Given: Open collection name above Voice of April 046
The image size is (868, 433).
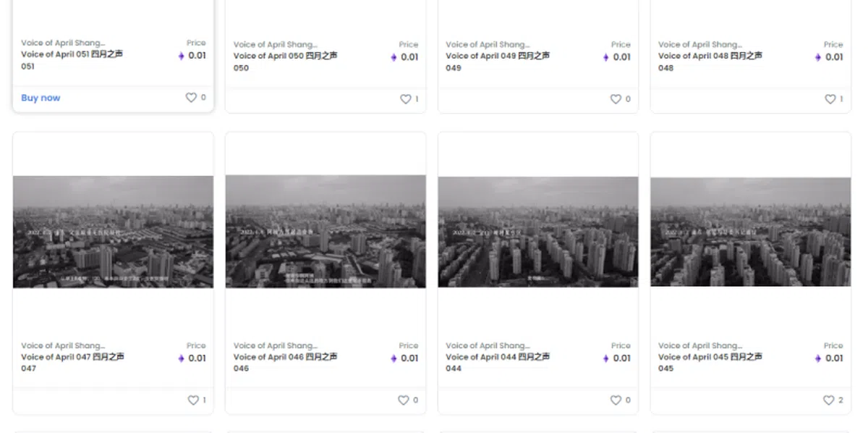Looking at the screenshot, I should 276,345.
